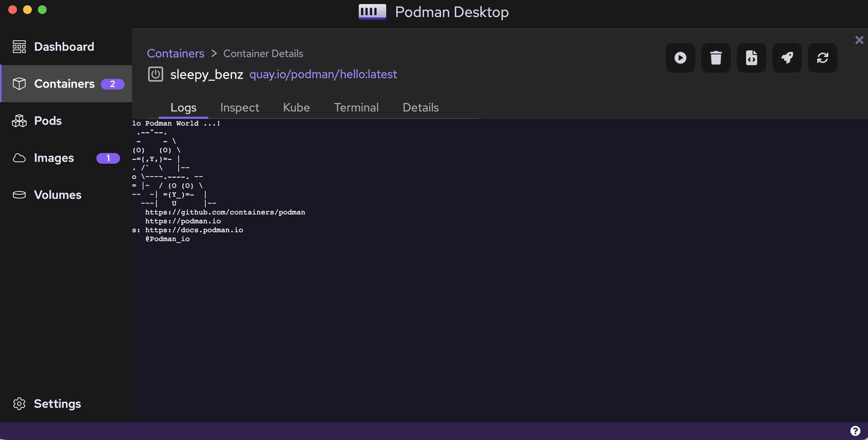Open quay.io/podman/hello:latest image link
Viewport: 868px width, 440px height.
(x=323, y=74)
